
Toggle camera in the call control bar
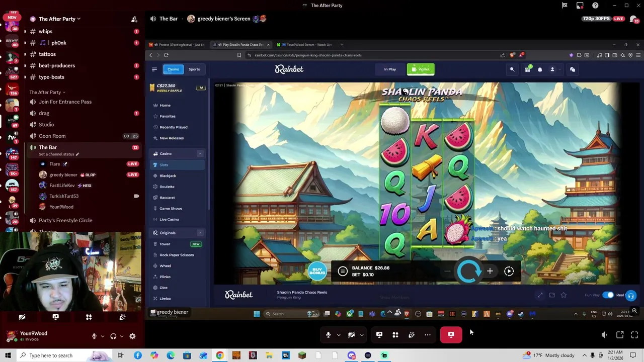[x=351, y=335]
